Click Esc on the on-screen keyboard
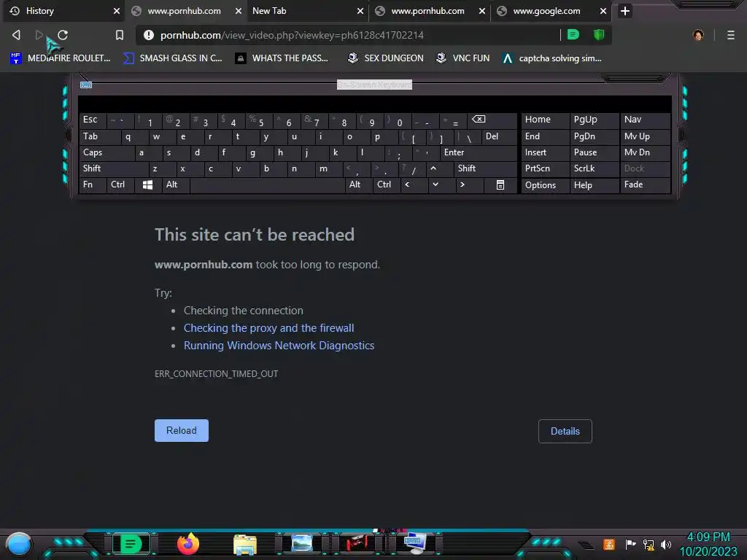This screenshot has width=747, height=560. 93,120
